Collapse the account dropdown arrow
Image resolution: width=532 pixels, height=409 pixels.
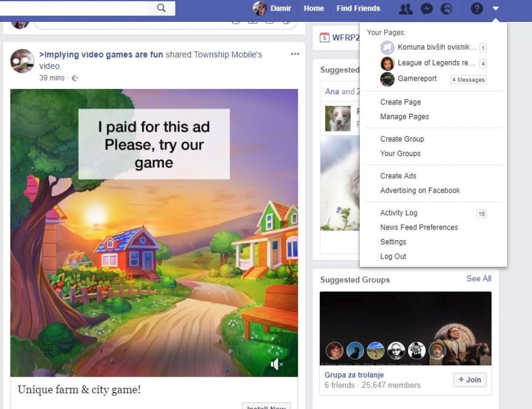point(495,9)
